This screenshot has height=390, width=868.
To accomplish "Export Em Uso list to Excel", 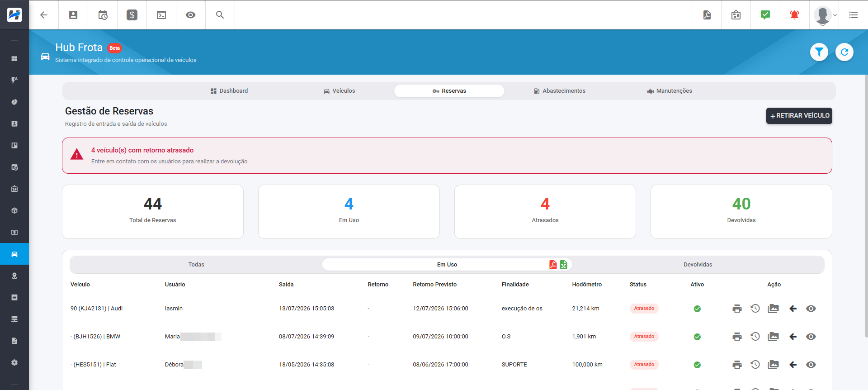I will click(564, 265).
